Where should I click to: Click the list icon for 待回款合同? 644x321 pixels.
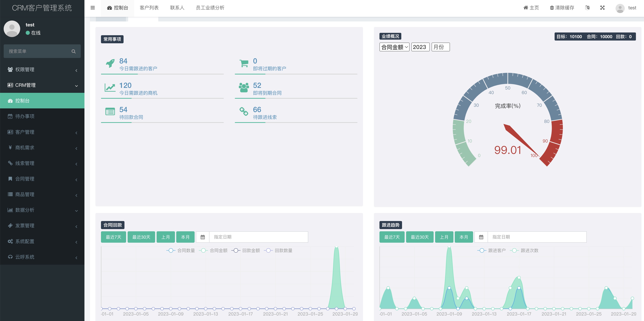click(110, 111)
